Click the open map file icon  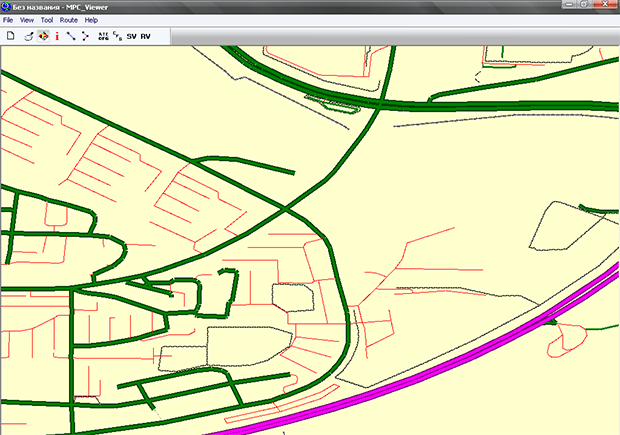(x=28, y=36)
